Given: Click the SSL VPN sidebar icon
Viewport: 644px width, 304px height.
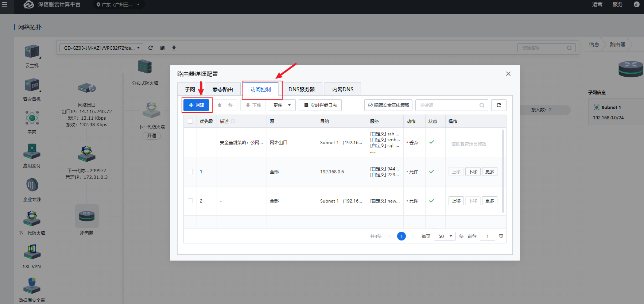Looking at the screenshot, I should (32, 252).
